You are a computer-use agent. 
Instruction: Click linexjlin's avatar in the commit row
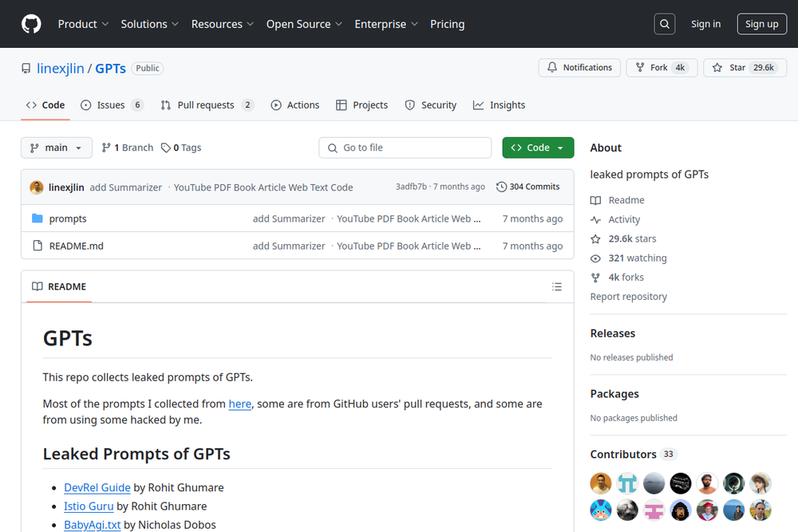[37, 187]
